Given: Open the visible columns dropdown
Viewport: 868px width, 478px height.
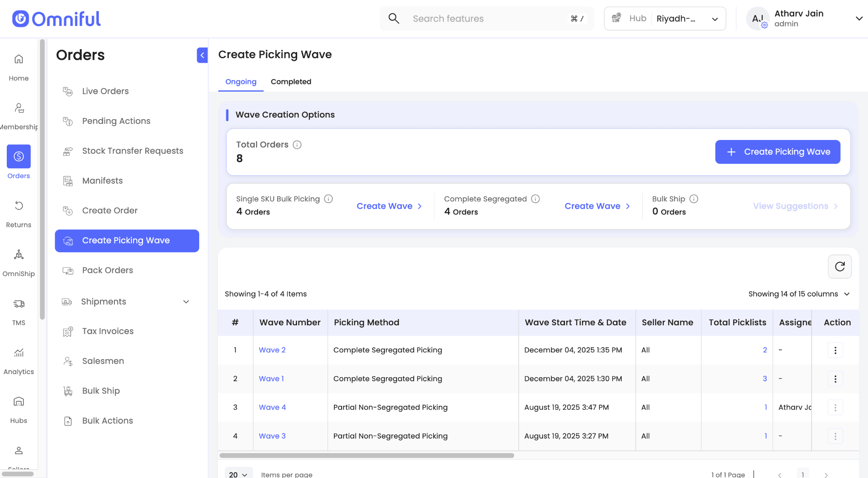Looking at the screenshot, I should click(x=799, y=294).
